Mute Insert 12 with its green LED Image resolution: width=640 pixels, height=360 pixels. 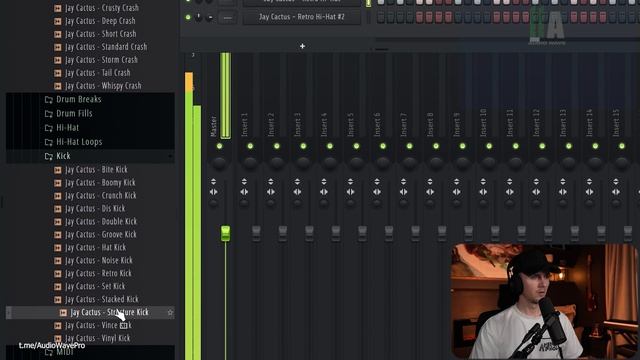(x=542, y=146)
